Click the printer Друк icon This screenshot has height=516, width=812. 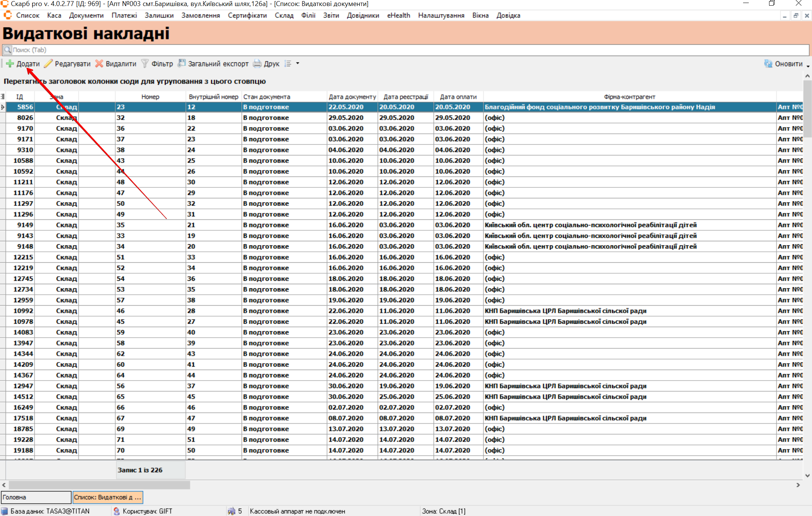coord(257,64)
